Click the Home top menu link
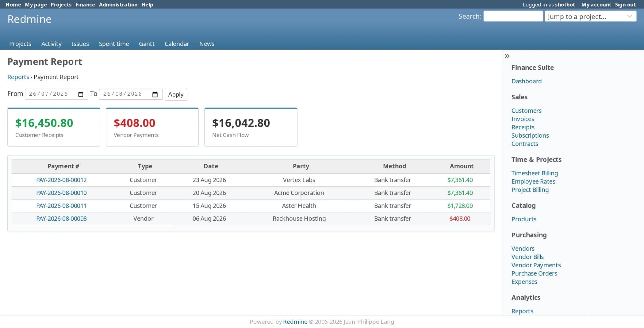Image resolution: width=644 pixels, height=328 pixels. coord(13,5)
